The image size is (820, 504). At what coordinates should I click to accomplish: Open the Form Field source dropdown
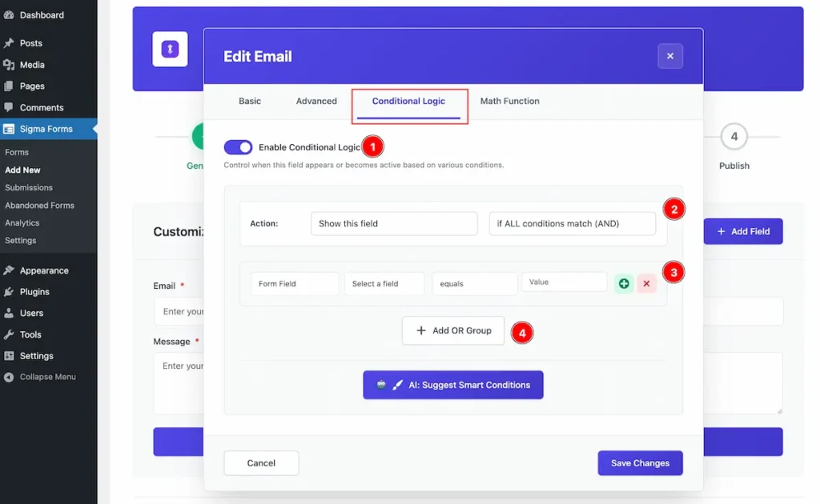(x=295, y=283)
